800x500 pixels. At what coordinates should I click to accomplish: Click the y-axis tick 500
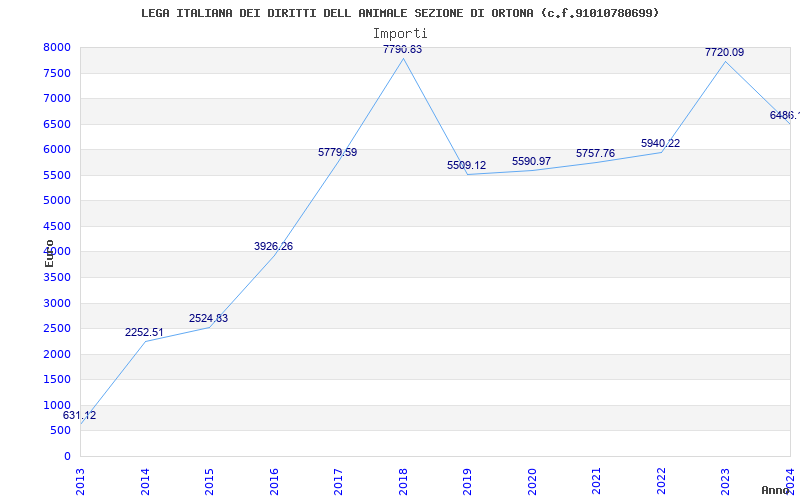[x=61, y=431]
